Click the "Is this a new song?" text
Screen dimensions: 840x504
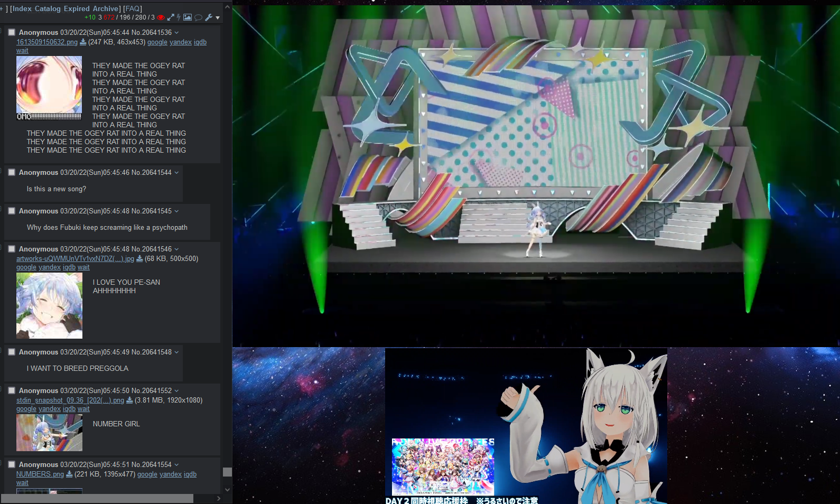pos(57,189)
